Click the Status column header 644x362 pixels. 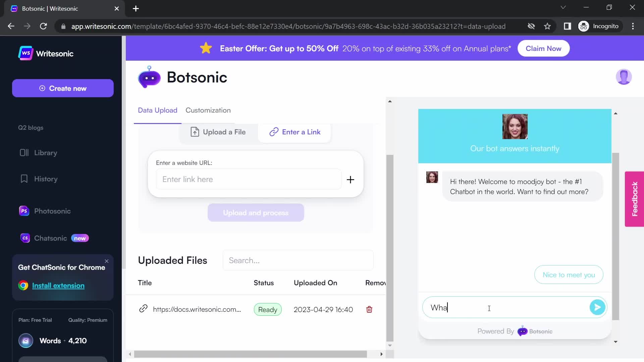pyautogui.click(x=264, y=283)
